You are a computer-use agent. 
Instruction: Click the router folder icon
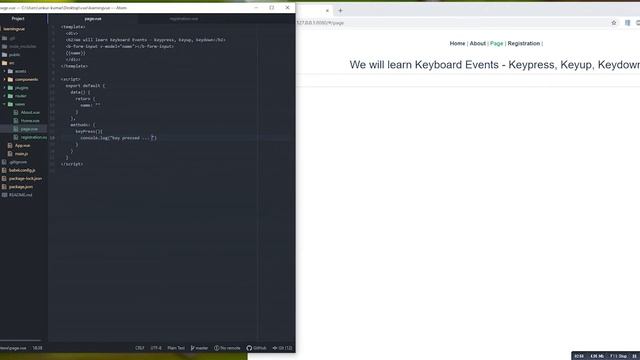pos(11,96)
